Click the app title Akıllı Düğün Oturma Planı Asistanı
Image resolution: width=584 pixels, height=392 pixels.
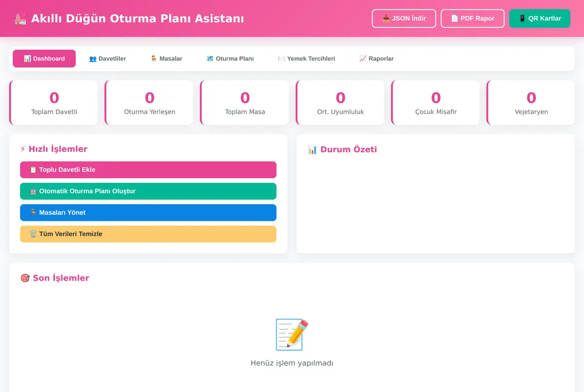[138, 18]
